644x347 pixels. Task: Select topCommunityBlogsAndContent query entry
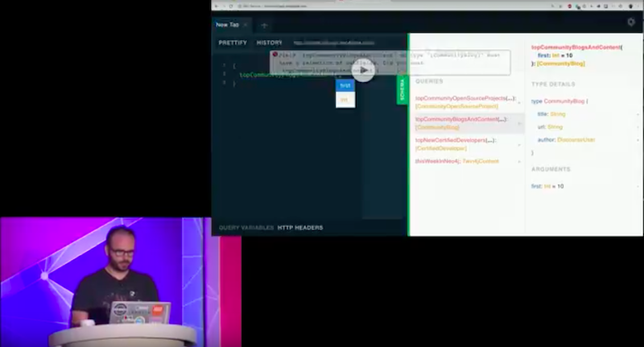pos(467,123)
